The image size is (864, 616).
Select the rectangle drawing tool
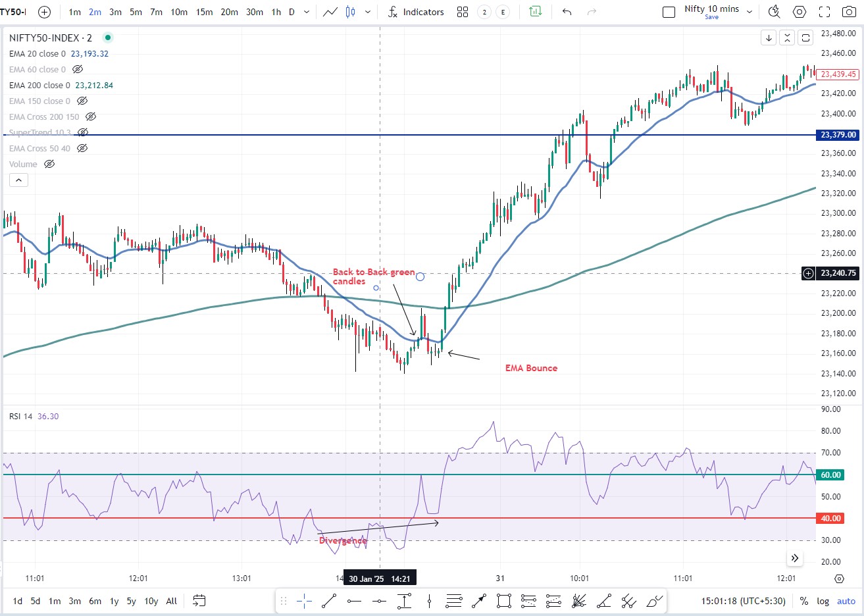[x=504, y=600]
